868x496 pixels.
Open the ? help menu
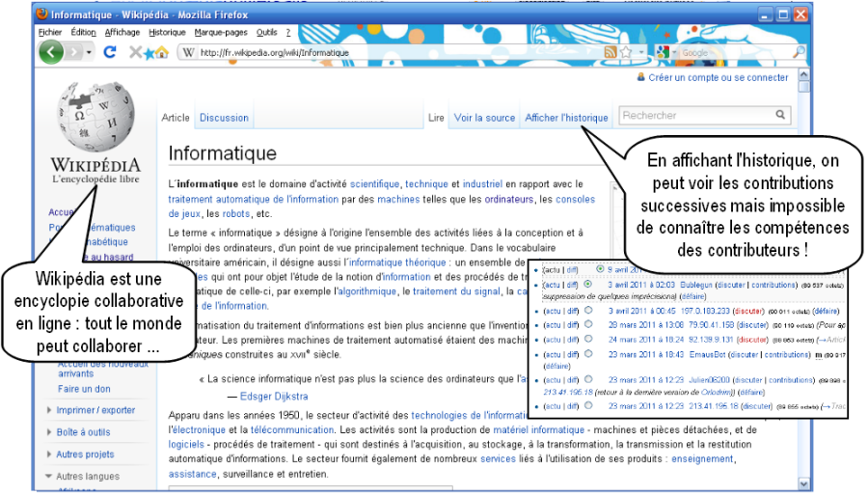coord(287,32)
